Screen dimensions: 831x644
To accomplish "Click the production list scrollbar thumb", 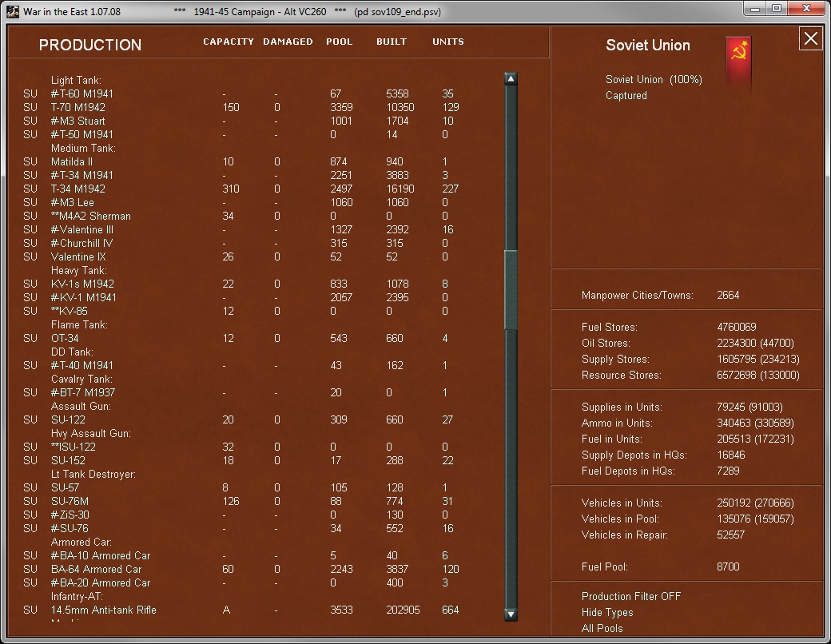I will 511,289.
